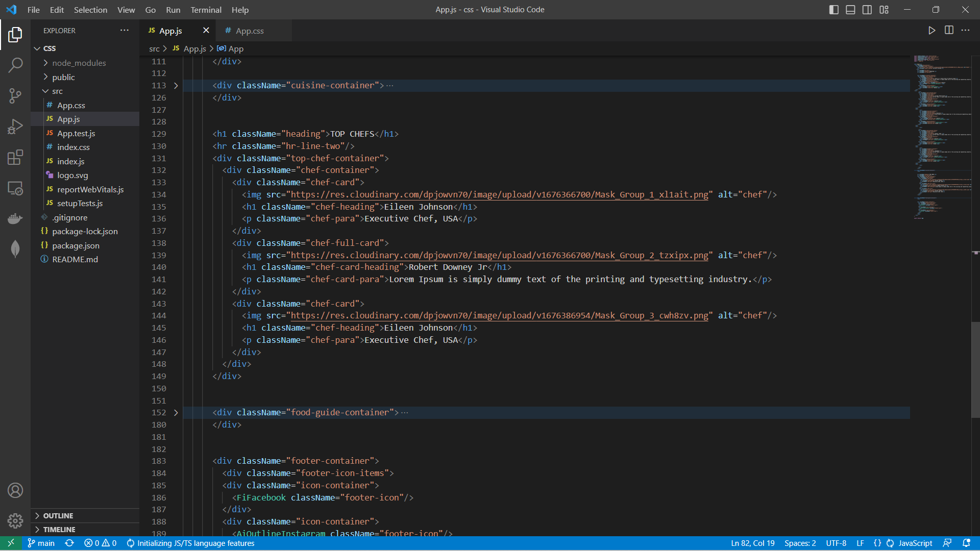Open the MongoDB extension view
The width and height of the screenshot is (980, 551).
pos(15,249)
